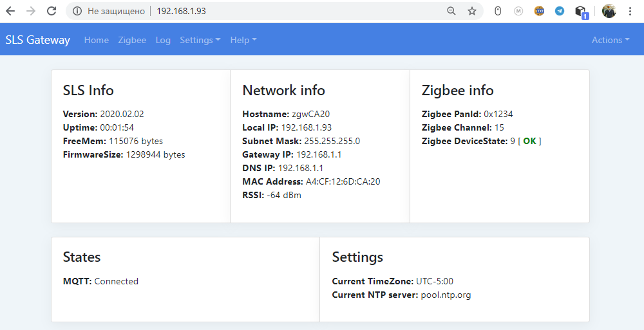644x330 pixels.
Task: Go to the Zigbee page
Action: click(132, 40)
